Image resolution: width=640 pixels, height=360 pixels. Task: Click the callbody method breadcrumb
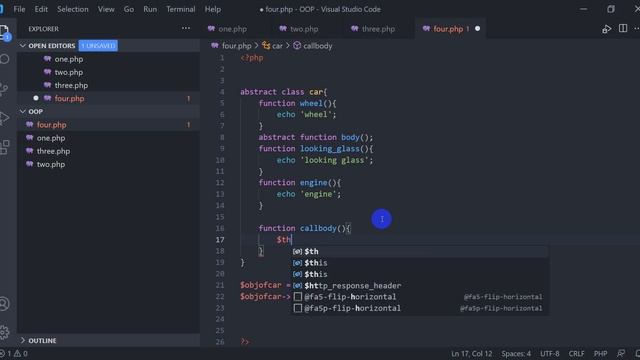click(313, 46)
